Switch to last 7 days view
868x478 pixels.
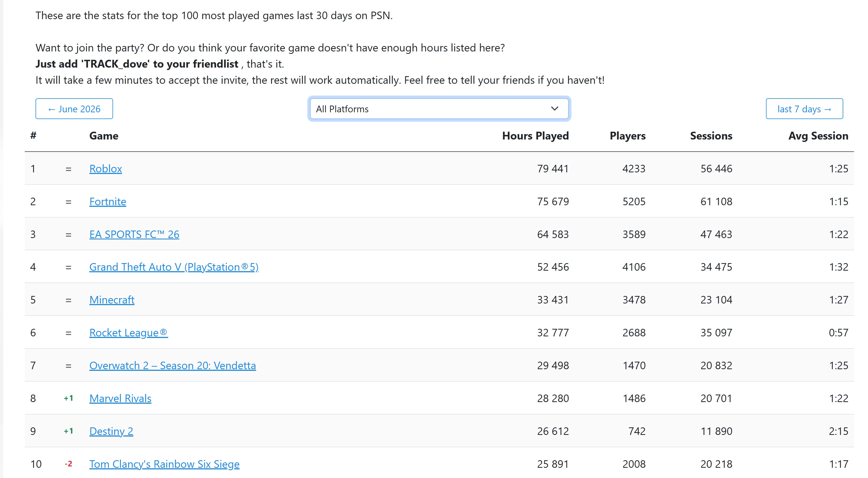tap(804, 109)
